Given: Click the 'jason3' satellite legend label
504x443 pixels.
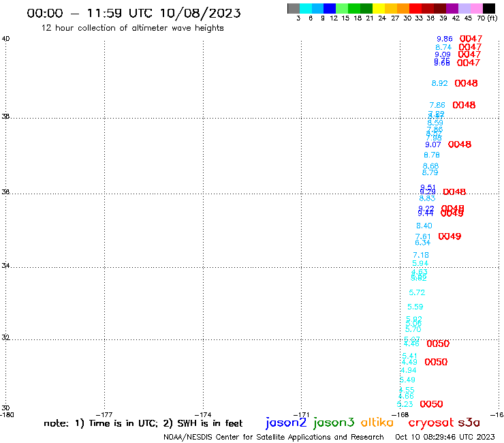Looking at the screenshot, I should coord(334,423).
